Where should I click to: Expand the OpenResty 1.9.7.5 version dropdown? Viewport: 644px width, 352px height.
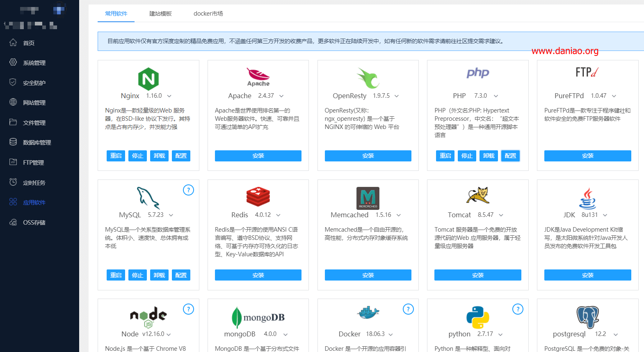coord(397,96)
